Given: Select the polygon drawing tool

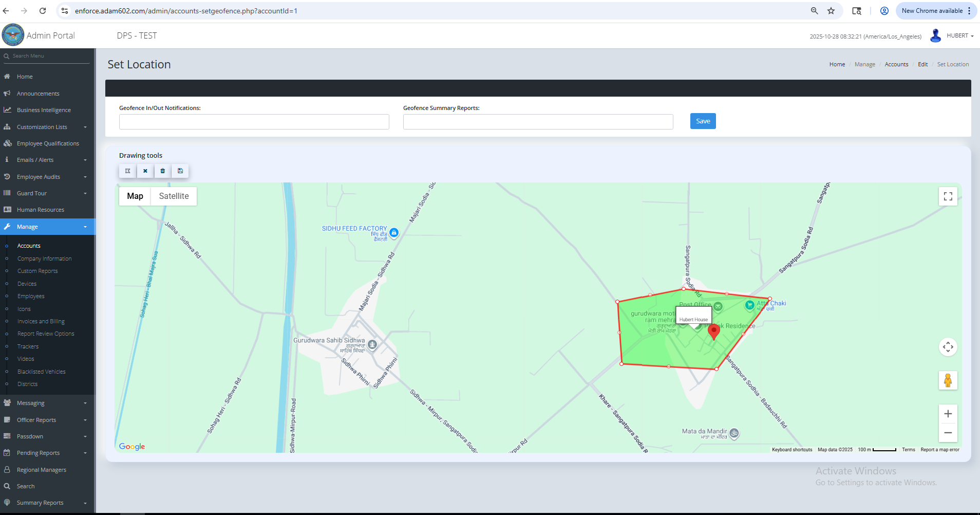Looking at the screenshot, I should tap(127, 171).
